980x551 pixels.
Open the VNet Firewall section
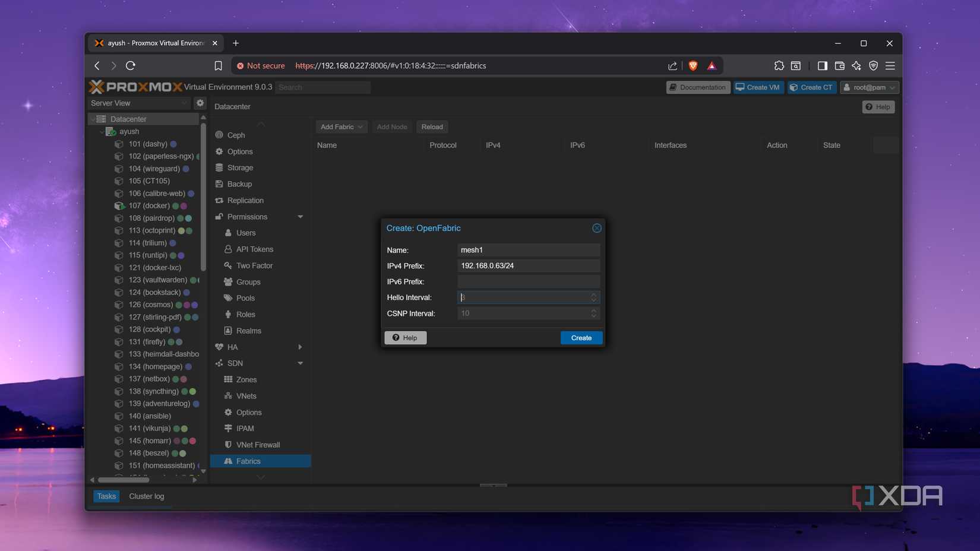point(258,444)
